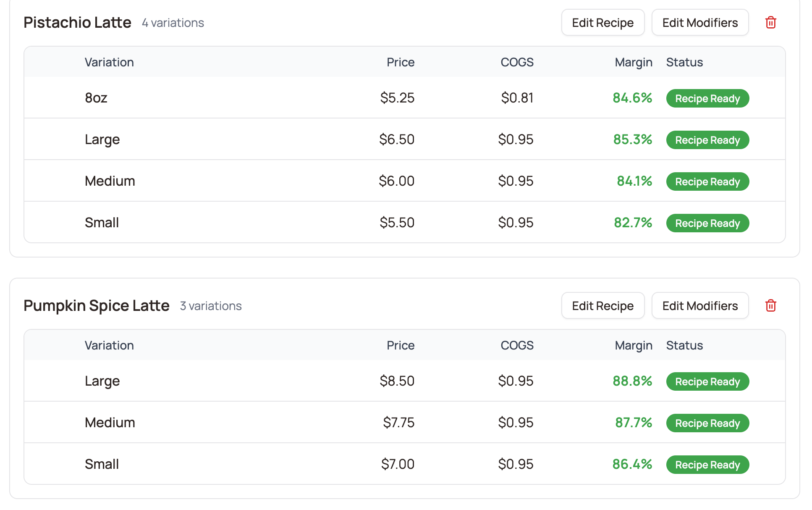Click the Price header in Pumpkin Spice table

(400, 346)
